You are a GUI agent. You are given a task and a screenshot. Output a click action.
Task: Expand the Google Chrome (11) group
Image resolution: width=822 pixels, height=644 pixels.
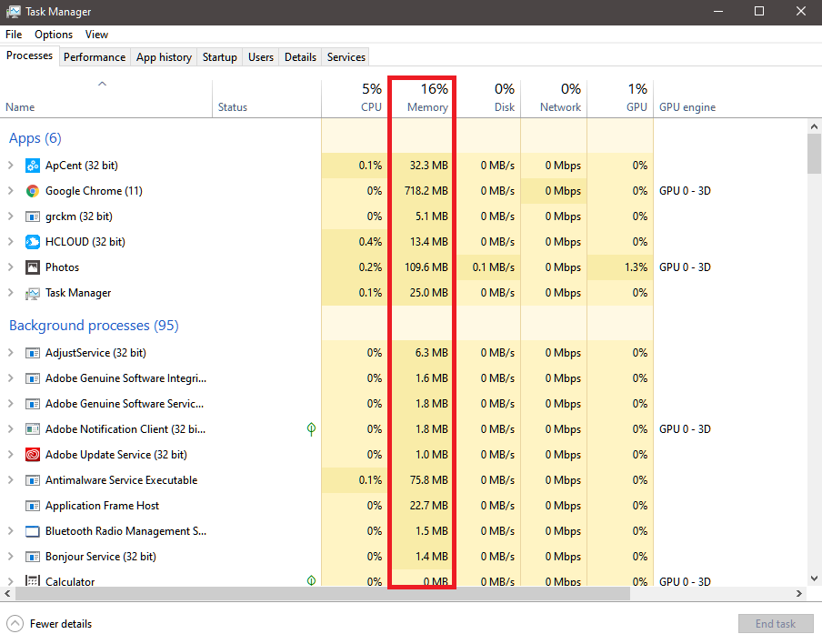tap(11, 191)
